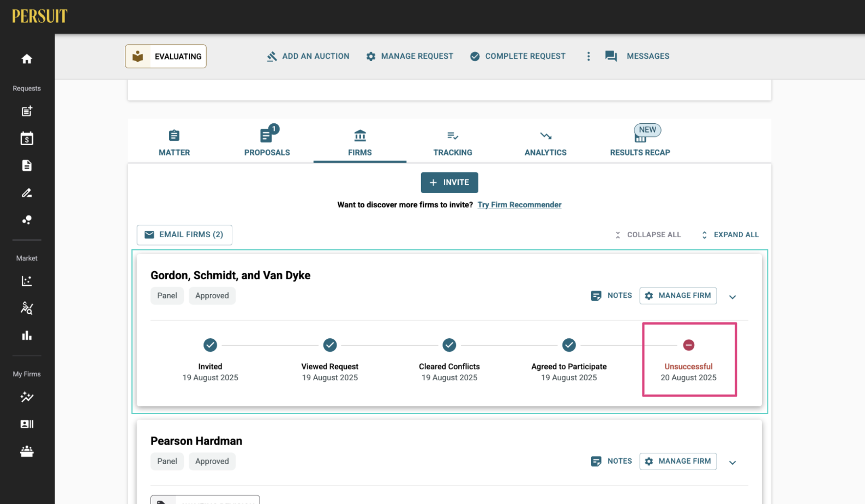This screenshot has width=865, height=504.
Task: Open the Analytics tab
Action: [545, 143]
